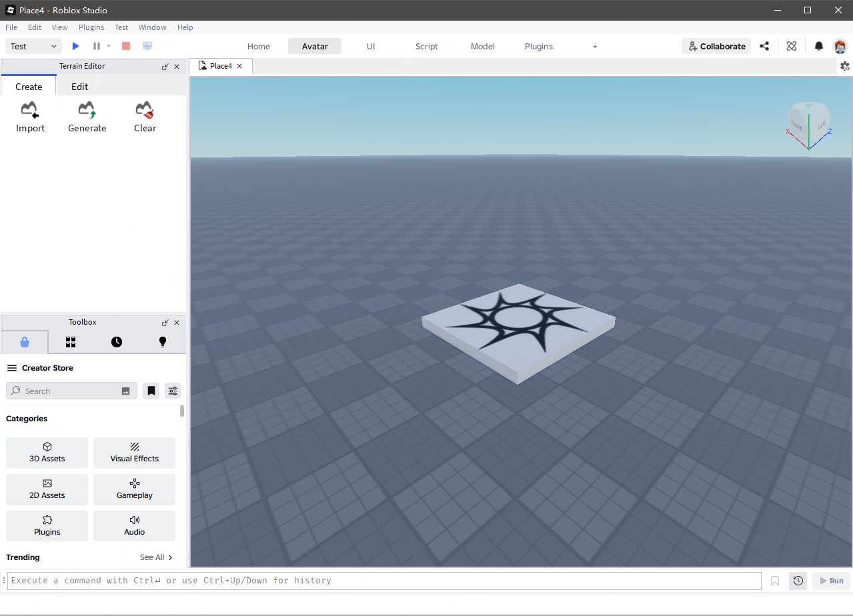Open the Script ribbon tab
Viewport: 853px width, 616px height.
pyautogui.click(x=427, y=46)
